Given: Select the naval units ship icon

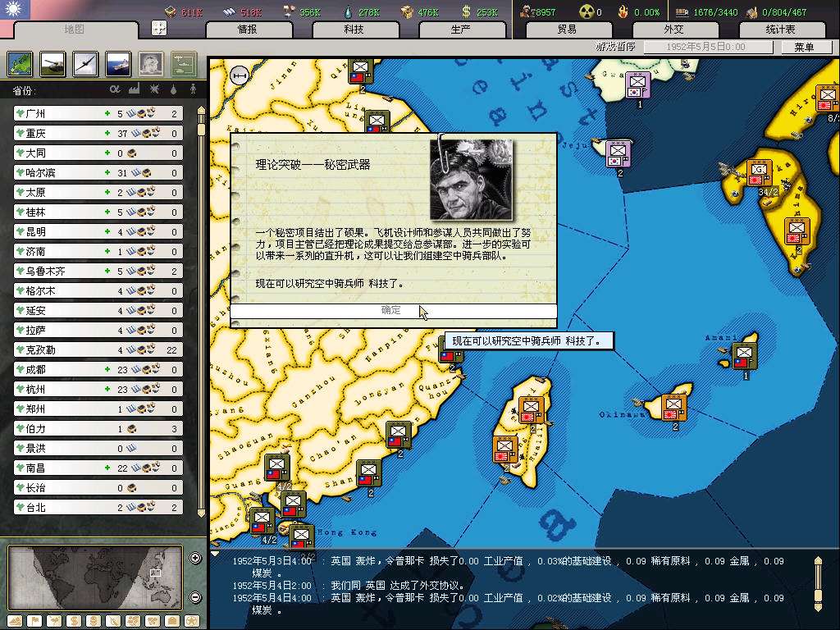Looking at the screenshot, I should (x=117, y=63).
